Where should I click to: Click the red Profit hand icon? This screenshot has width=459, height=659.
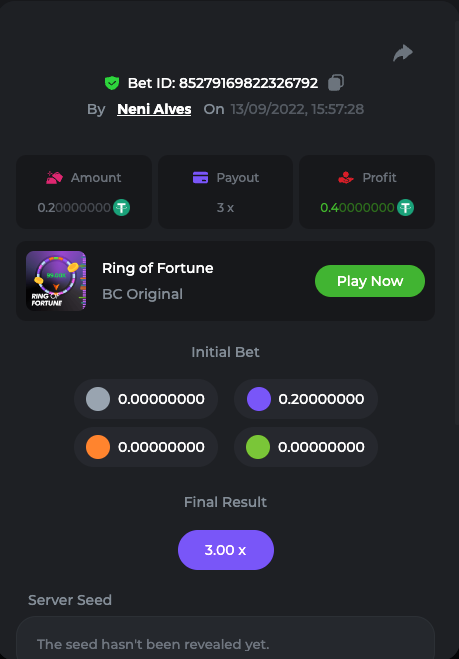pos(346,177)
